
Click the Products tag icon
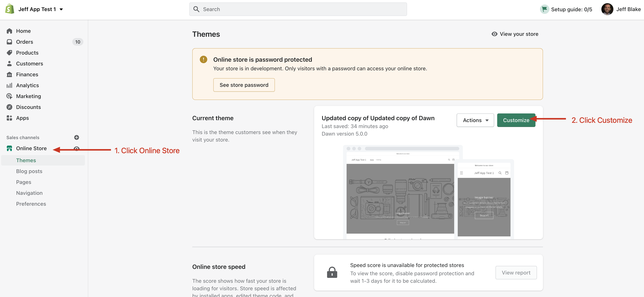coord(10,53)
